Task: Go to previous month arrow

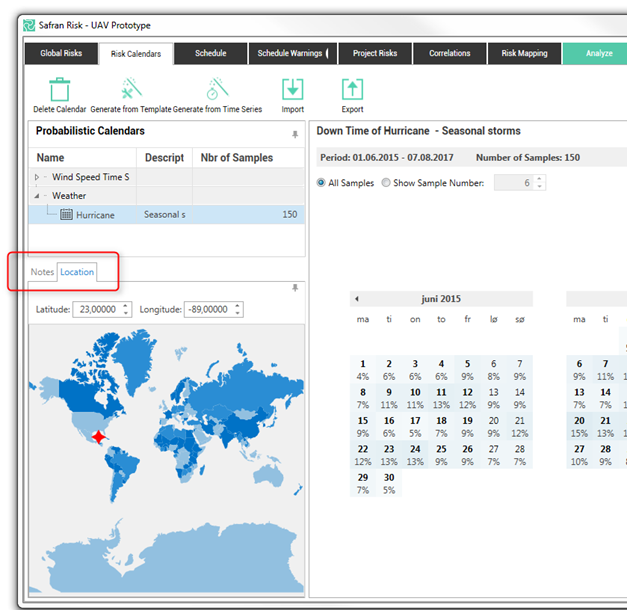Action: [x=357, y=299]
